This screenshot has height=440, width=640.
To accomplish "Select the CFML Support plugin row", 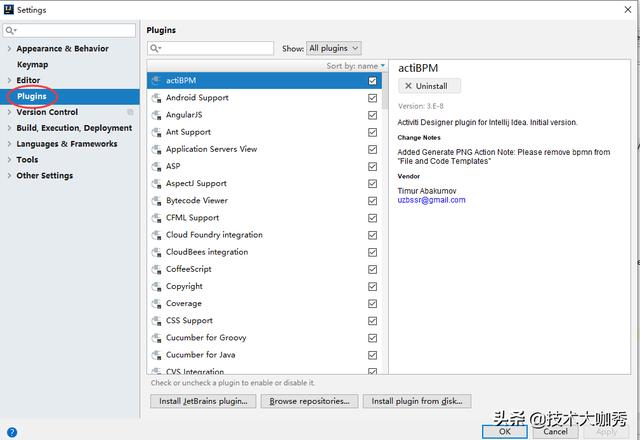I will coord(264,218).
